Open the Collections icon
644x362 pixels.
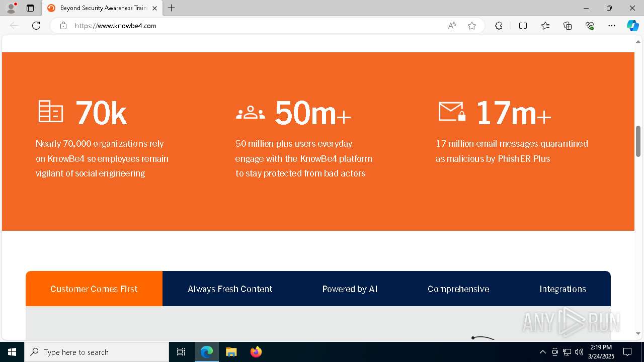[x=568, y=26]
